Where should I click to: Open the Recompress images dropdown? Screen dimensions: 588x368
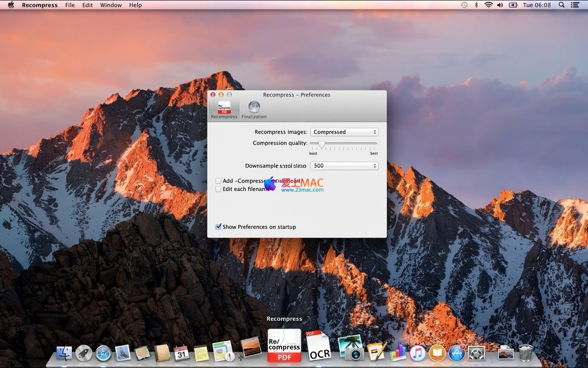tap(343, 132)
